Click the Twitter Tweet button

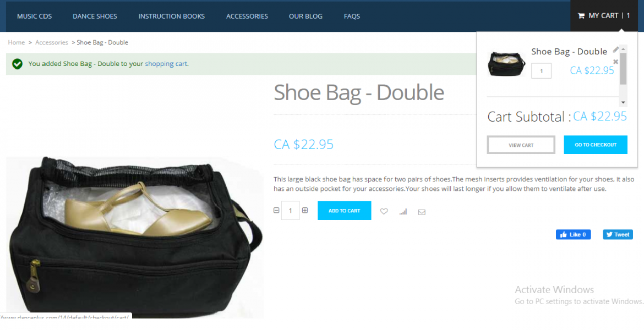[618, 234]
